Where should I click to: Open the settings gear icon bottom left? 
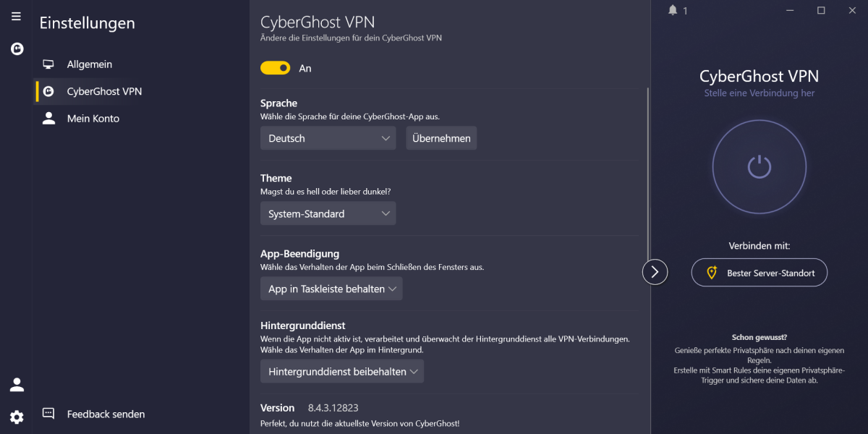pos(16,417)
